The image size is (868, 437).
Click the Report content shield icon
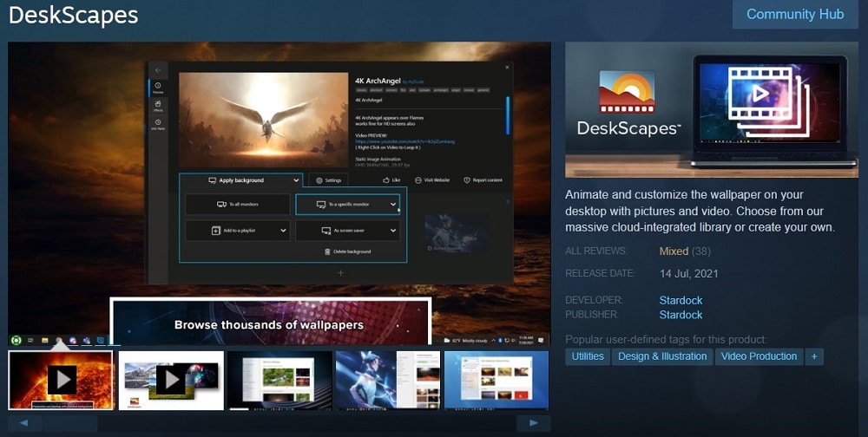coord(467,180)
